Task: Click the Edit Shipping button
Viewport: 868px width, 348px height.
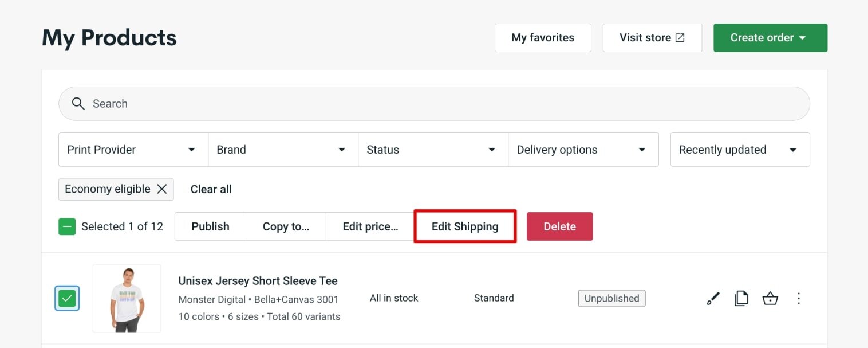Action: click(x=465, y=226)
